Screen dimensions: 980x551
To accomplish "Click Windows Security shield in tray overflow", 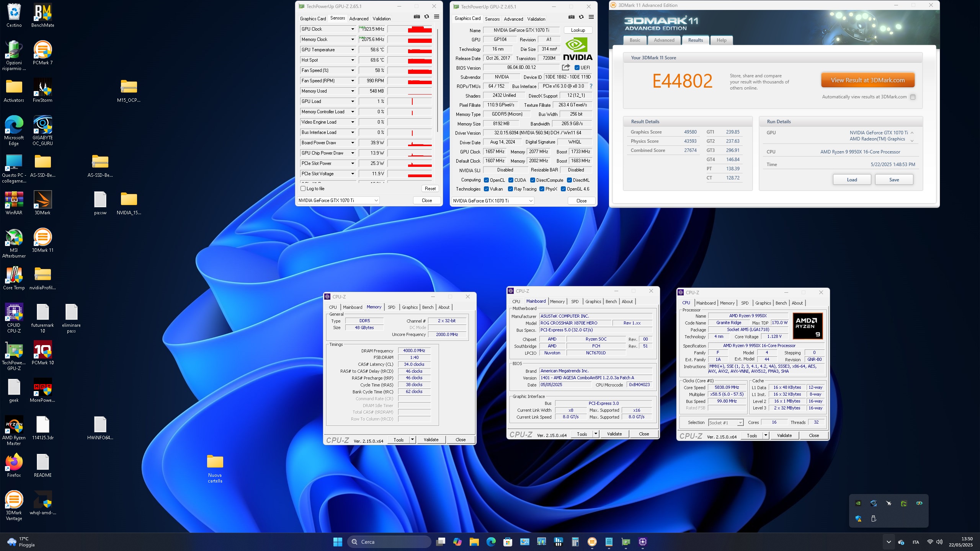I will [x=858, y=518].
